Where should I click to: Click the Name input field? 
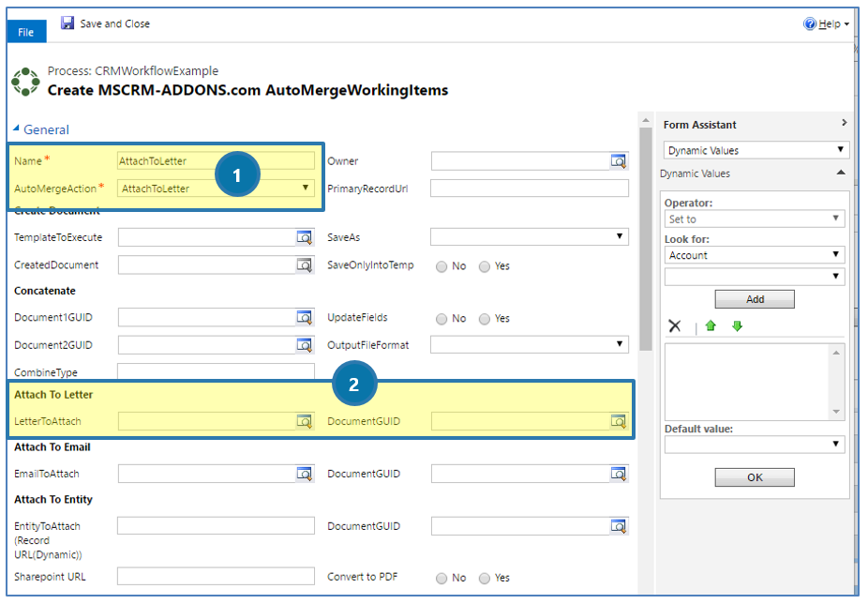coord(216,161)
